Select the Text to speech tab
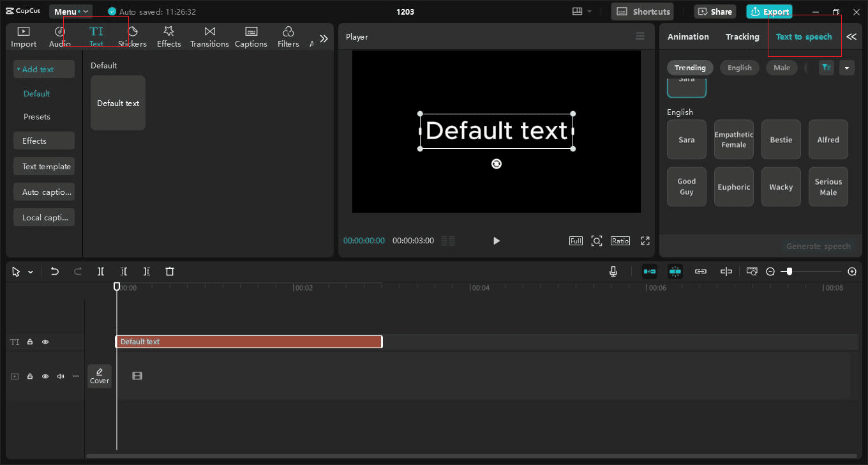 tap(804, 37)
